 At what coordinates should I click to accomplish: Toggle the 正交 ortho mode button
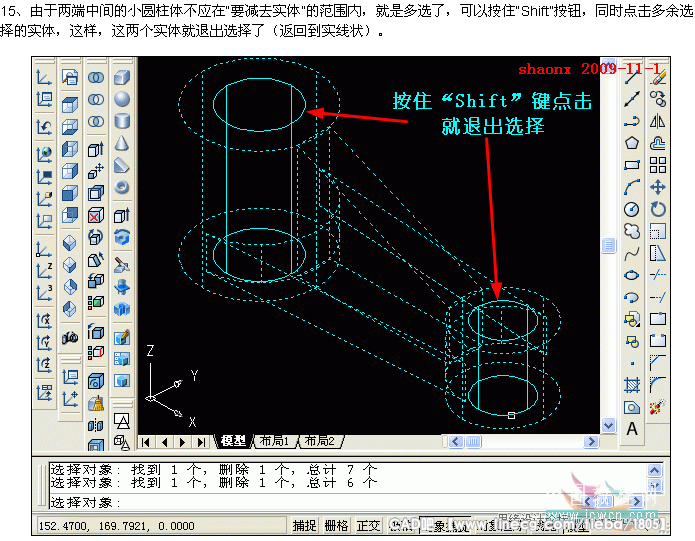(368, 526)
